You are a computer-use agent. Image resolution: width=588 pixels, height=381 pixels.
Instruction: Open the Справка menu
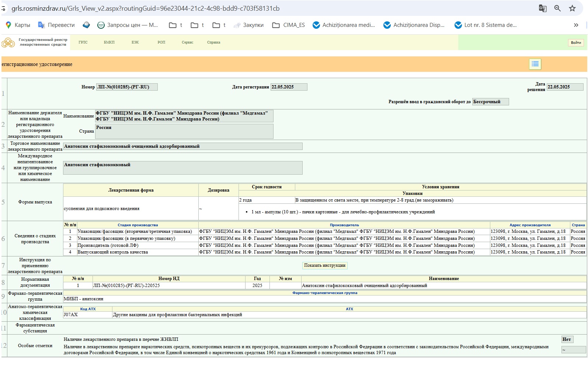[213, 42]
